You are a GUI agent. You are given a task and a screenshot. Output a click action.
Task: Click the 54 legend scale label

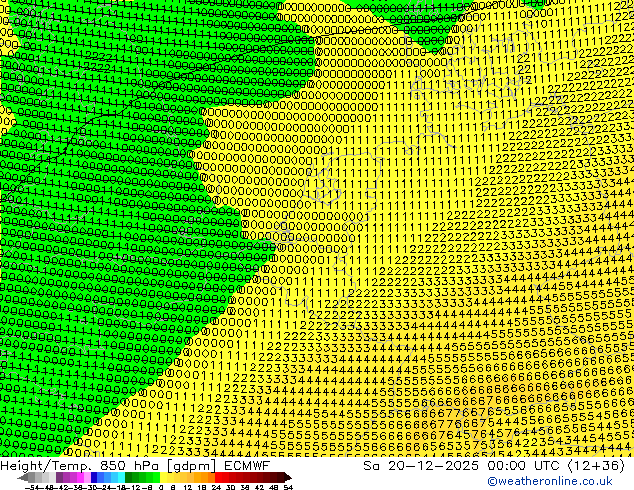(288, 487)
